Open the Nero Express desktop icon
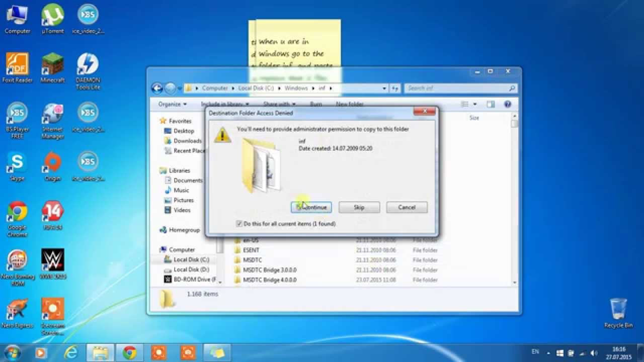 pos(18,313)
